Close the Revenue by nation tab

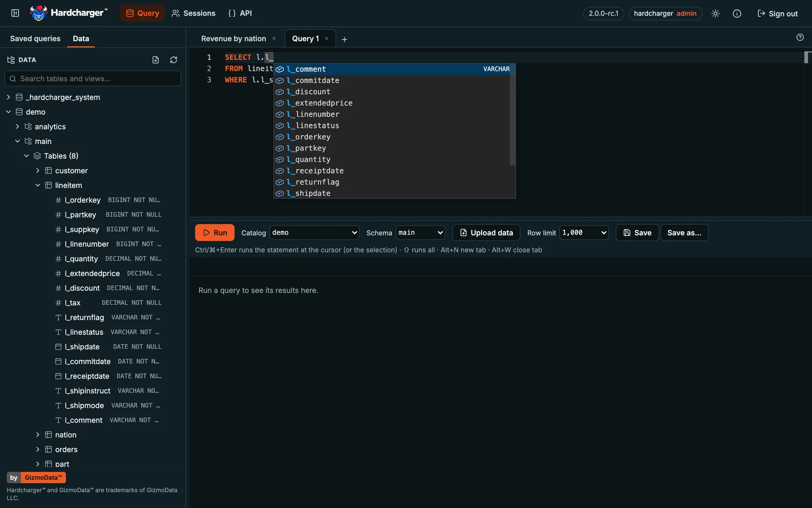pos(274,39)
